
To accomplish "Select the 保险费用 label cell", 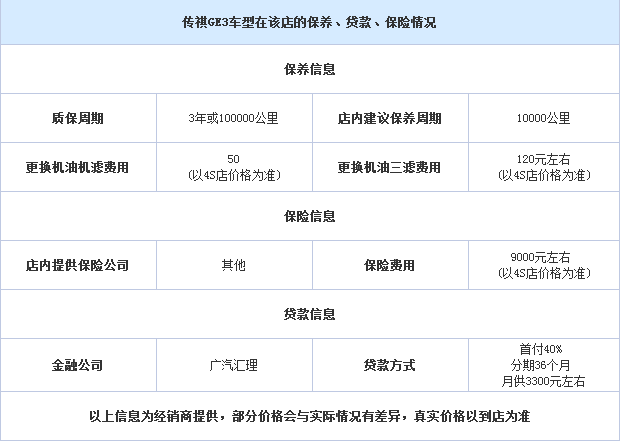I will [x=390, y=266].
